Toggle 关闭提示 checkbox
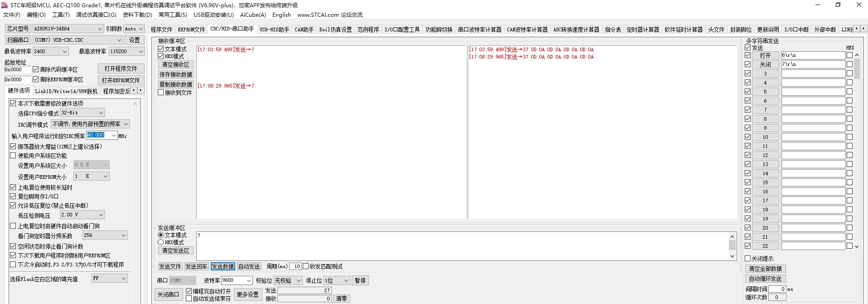 tap(748, 259)
